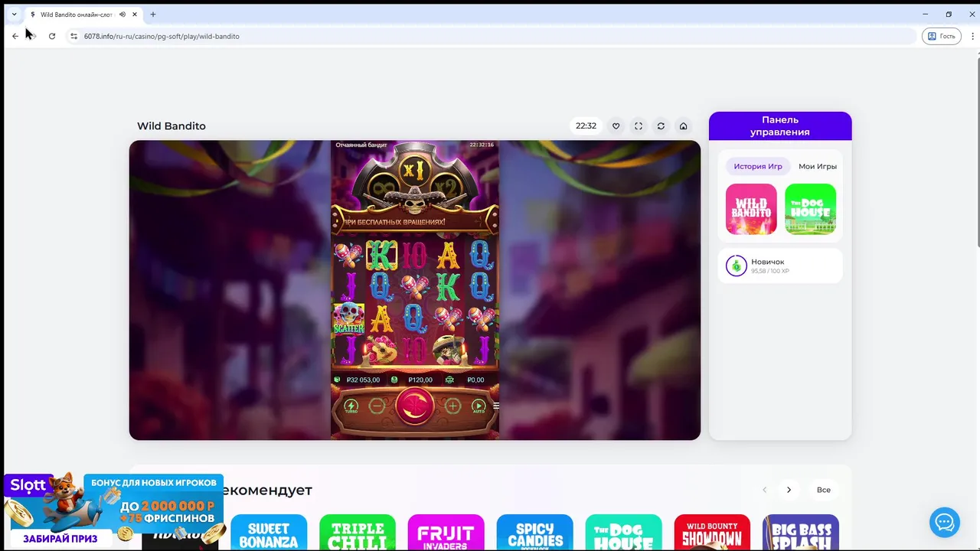Click the Slott new player bonus banner
The width and height of the screenshot is (980, 551).
click(x=113, y=510)
